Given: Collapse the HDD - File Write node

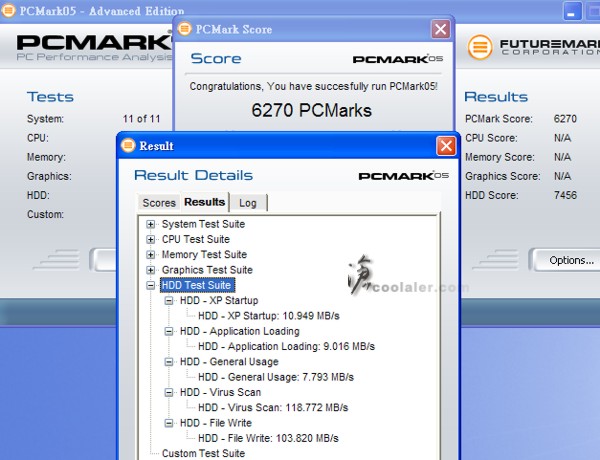Looking at the screenshot, I should 169,423.
